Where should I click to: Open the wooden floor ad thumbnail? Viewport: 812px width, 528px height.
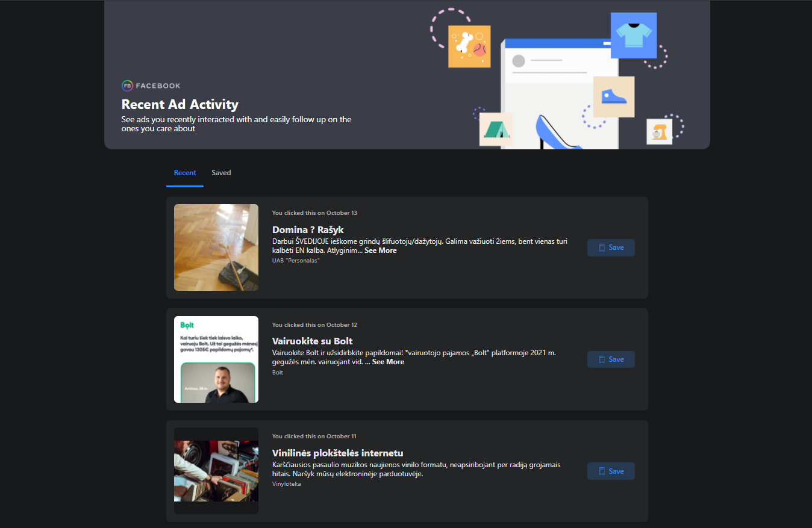[216, 247]
